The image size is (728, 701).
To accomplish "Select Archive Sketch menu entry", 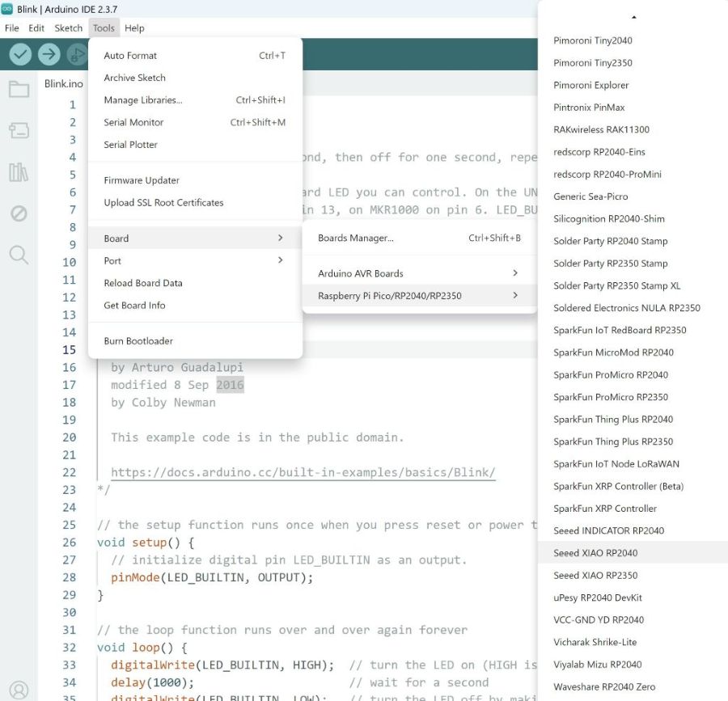I will pos(195,78).
